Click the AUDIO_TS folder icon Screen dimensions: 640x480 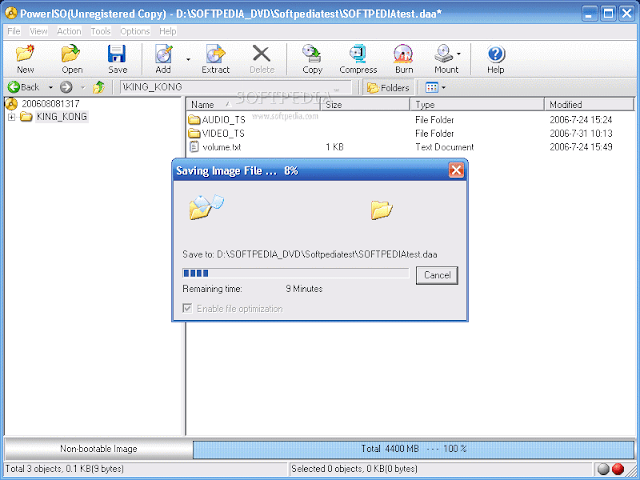(194, 120)
